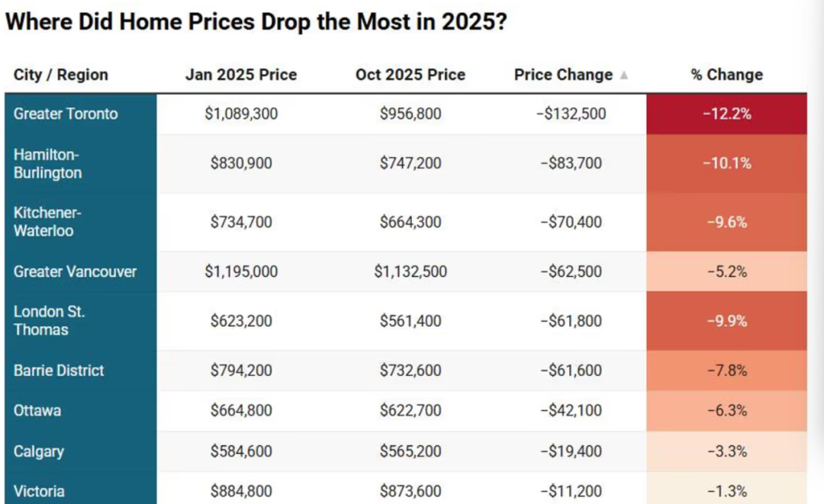Click the London St. Thomas row label
Viewport: 824px width, 504px height.
[x=50, y=321]
